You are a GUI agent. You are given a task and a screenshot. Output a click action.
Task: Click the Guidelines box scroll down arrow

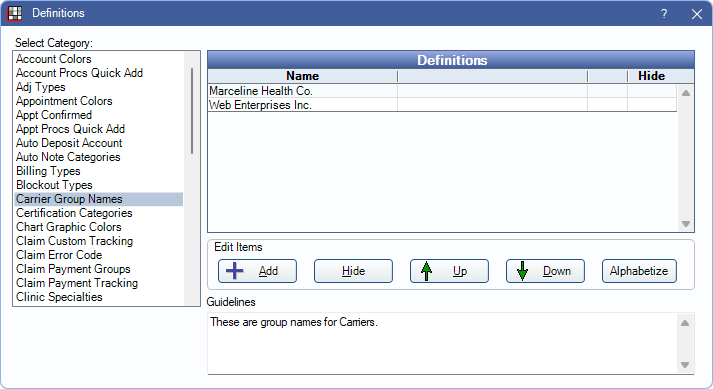tap(685, 365)
